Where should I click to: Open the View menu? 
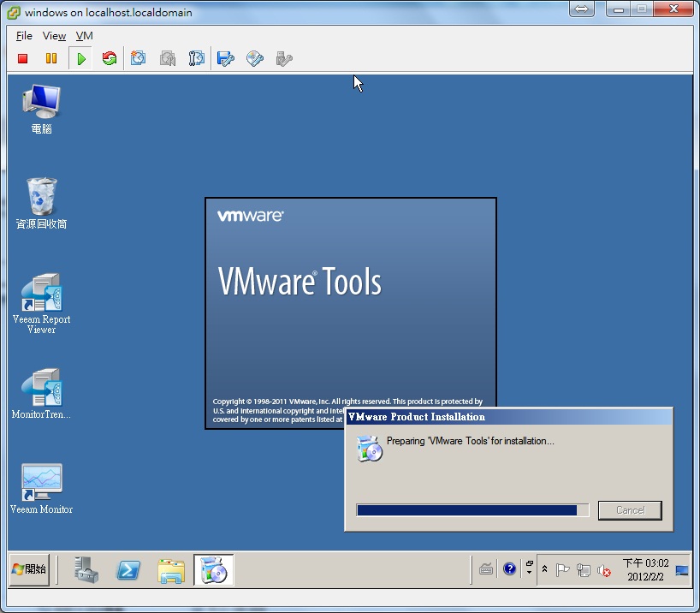54,36
